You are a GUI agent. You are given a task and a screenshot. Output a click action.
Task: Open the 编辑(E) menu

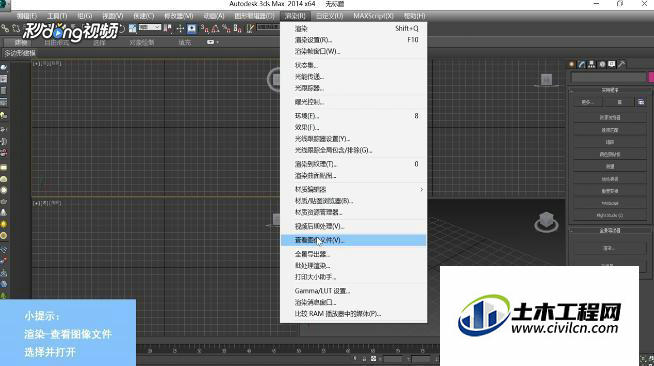[27, 16]
